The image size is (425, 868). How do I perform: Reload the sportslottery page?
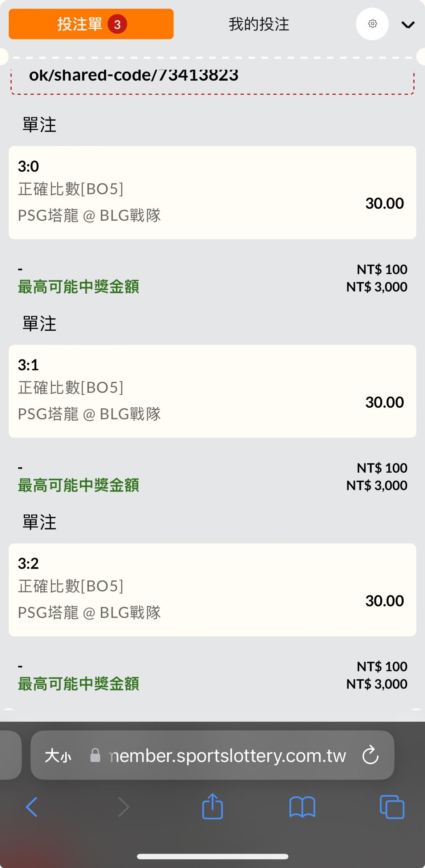pos(371,755)
